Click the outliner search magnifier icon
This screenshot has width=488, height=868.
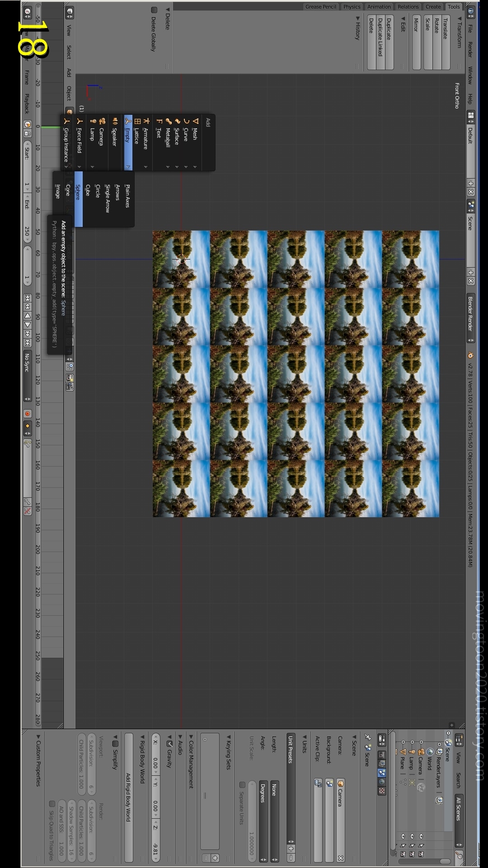459,855
